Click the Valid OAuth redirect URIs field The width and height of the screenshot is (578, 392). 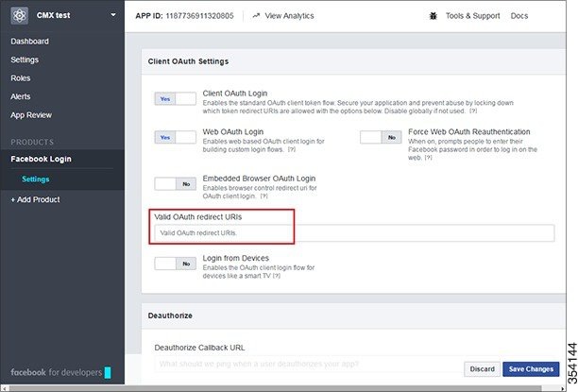click(354, 233)
